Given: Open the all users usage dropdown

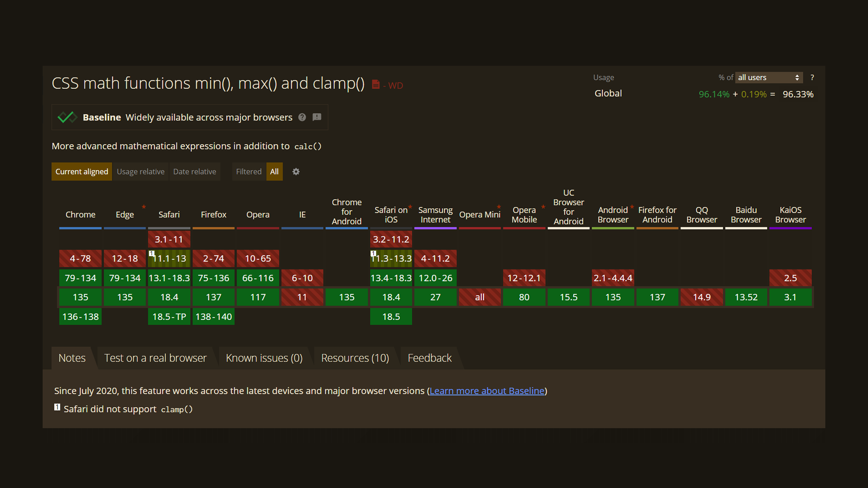Looking at the screenshot, I should click(x=769, y=77).
